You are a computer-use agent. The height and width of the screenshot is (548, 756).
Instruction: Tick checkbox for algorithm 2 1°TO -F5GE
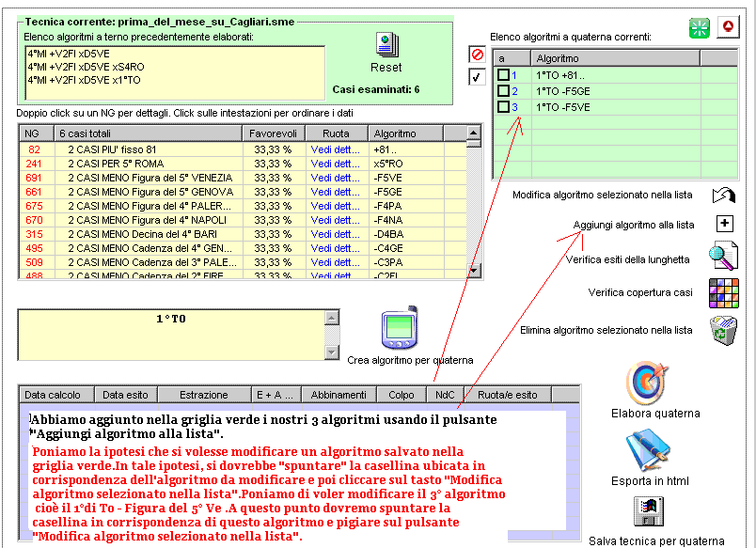click(503, 90)
